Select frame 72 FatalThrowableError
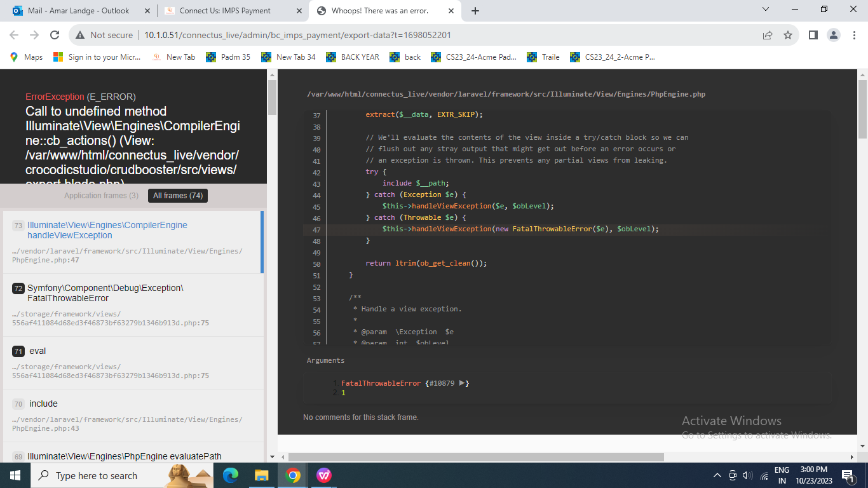Screen dimensions: 868x488 tap(132, 305)
